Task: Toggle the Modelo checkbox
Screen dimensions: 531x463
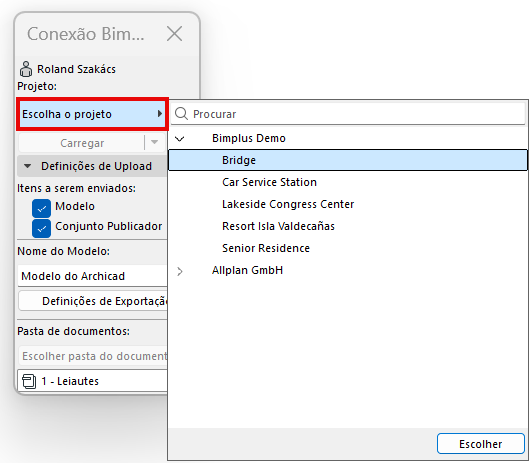Action: (41, 208)
